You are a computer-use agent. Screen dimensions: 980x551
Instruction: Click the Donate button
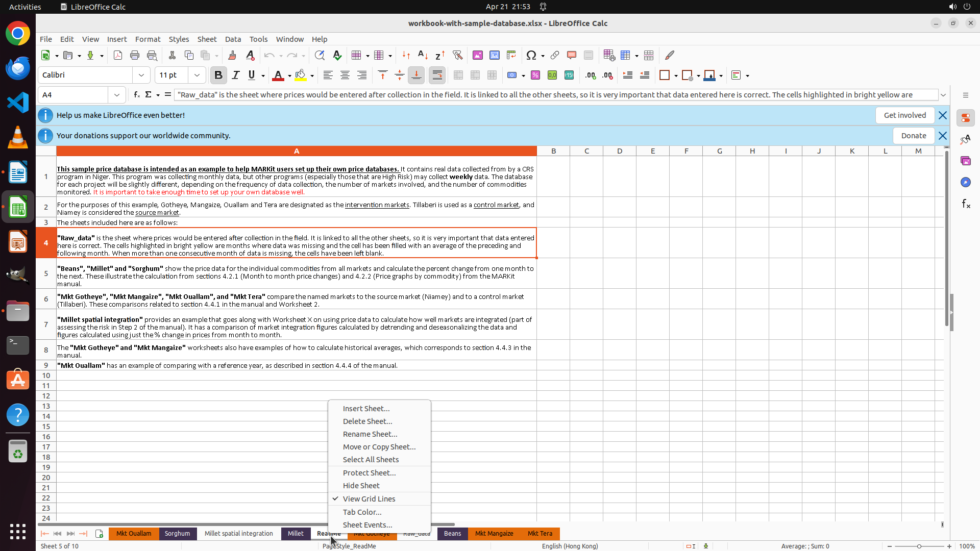coord(913,136)
